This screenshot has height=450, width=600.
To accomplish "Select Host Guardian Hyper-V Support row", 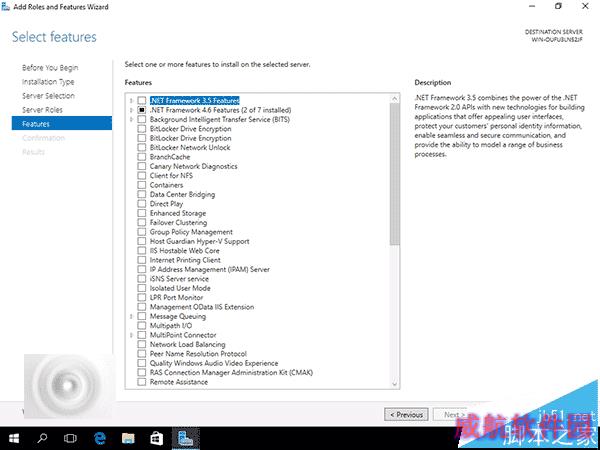I will coord(199,241).
